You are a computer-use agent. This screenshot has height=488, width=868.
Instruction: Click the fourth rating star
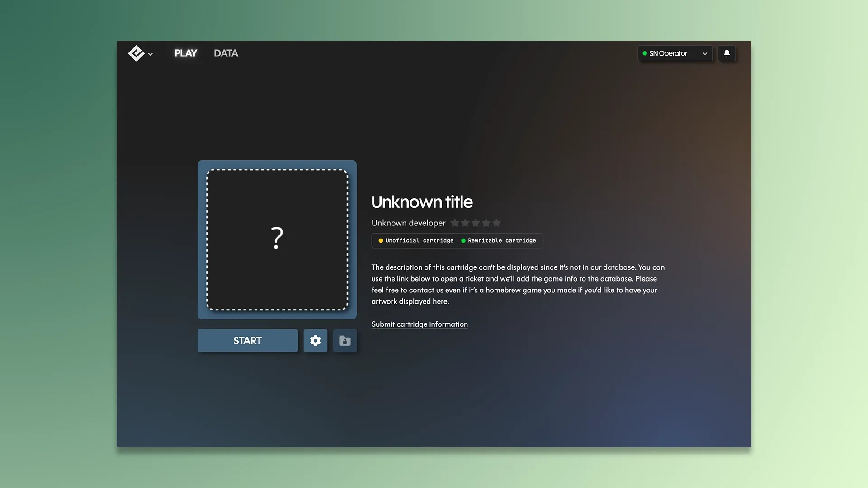tap(486, 223)
